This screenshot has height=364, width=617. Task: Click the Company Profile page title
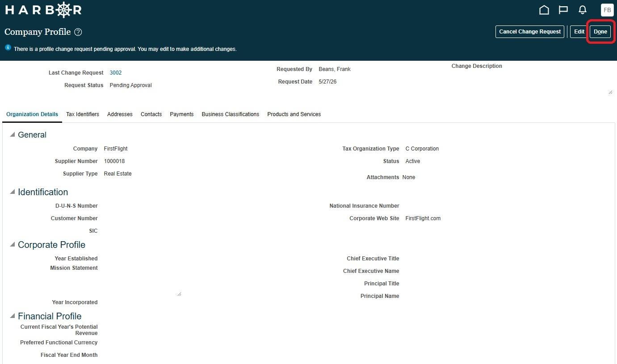pyautogui.click(x=38, y=32)
